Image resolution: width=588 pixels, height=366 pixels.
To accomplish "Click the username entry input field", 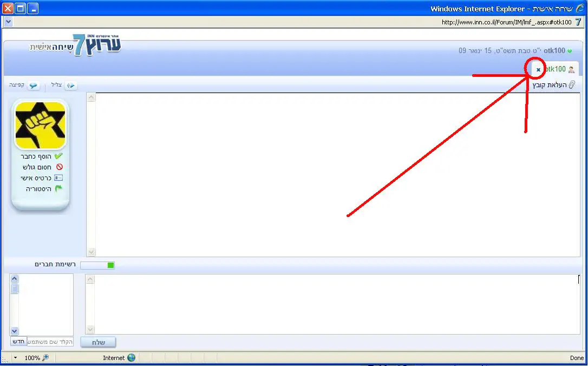I will [50, 342].
